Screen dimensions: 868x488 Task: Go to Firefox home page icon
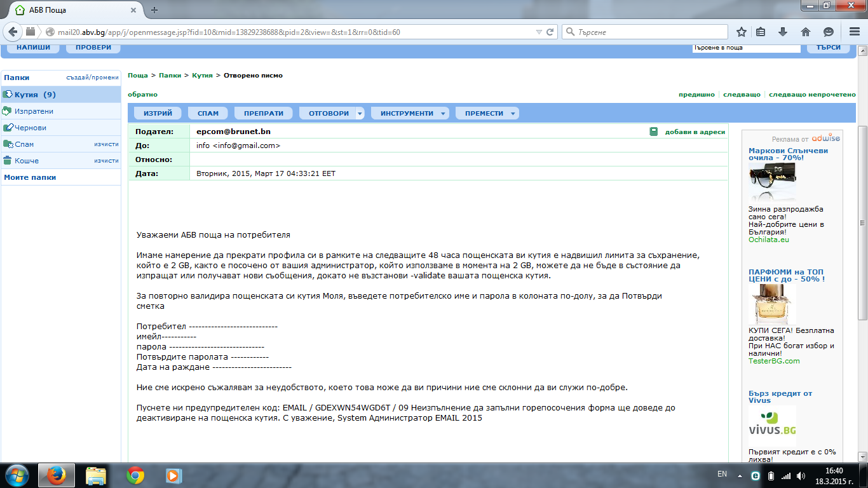(x=805, y=32)
